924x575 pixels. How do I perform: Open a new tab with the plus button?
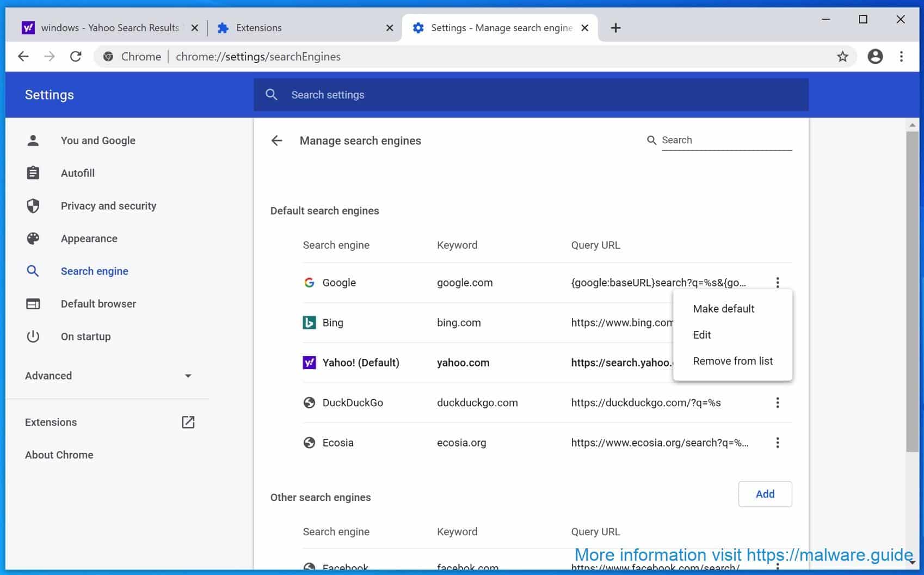click(615, 28)
